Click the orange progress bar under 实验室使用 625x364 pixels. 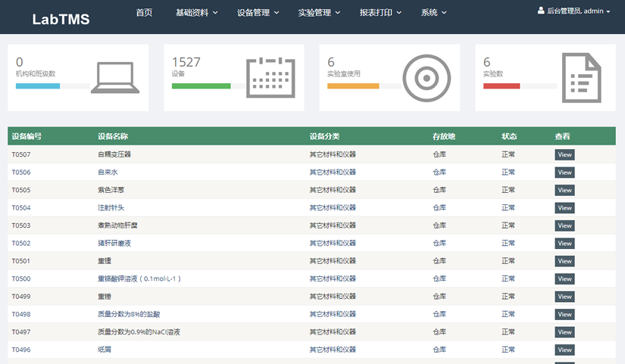pos(353,86)
